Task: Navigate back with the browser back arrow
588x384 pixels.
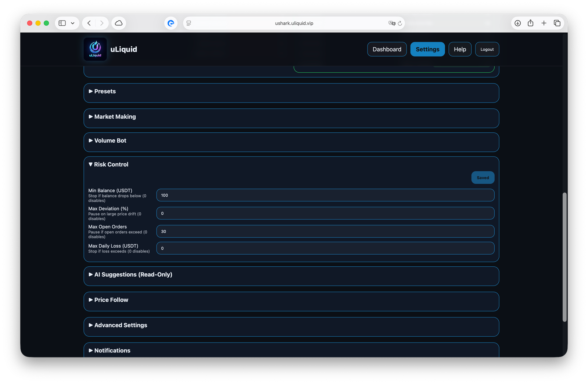Action: 89,23
